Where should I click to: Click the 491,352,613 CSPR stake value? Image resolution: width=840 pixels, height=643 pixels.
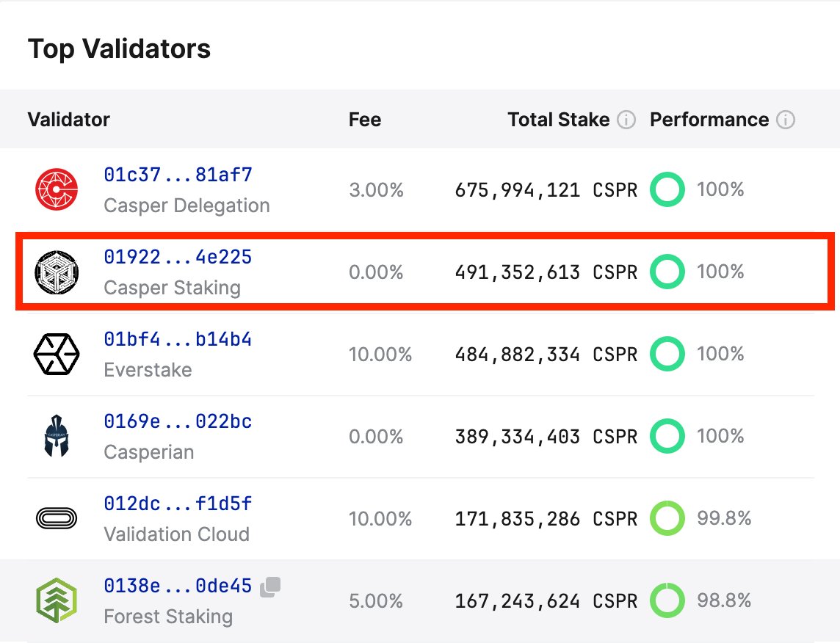point(546,272)
